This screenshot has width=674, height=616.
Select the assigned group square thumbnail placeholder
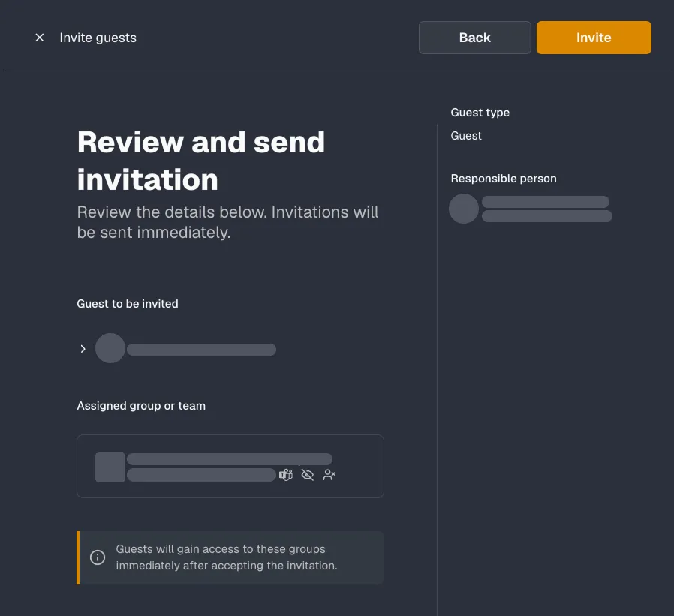pos(110,467)
